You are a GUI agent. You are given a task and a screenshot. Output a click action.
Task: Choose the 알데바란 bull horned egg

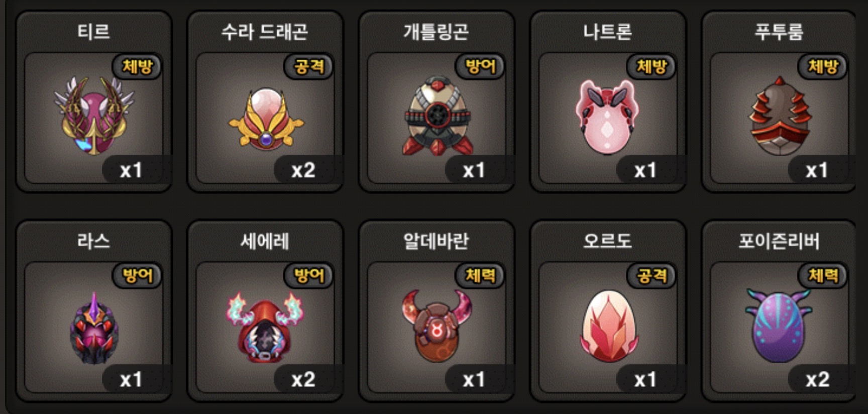tap(437, 326)
